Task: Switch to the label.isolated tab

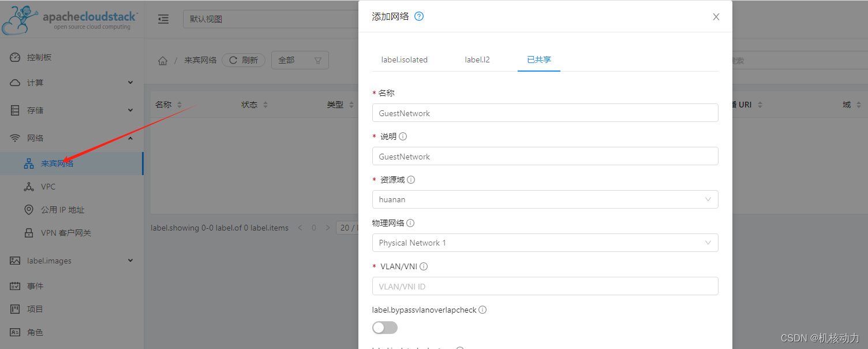Action: pyautogui.click(x=404, y=59)
